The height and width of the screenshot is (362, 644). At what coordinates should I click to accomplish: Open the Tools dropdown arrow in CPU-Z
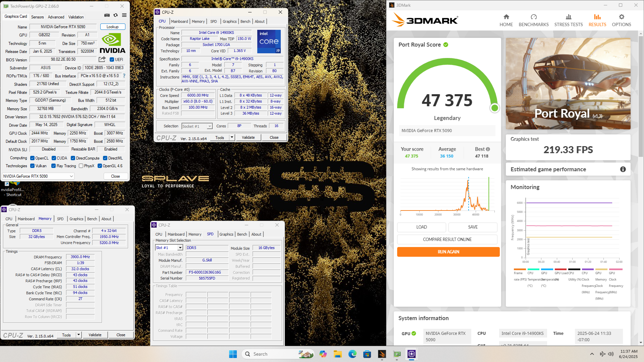[232, 137]
